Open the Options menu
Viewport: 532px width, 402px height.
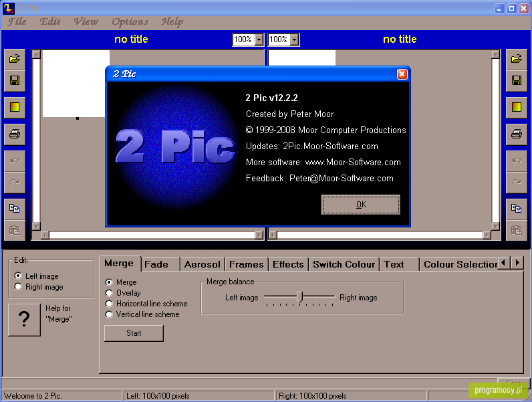pyautogui.click(x=130, y=21)
